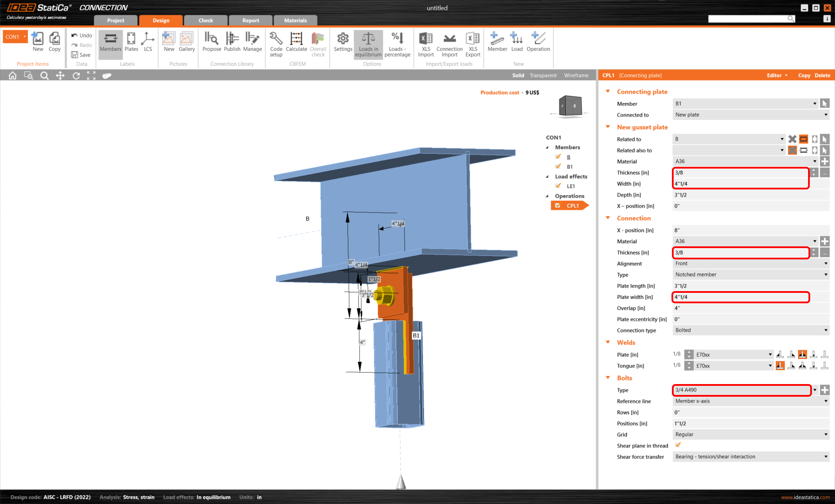Toggle visibility check of member B1
835x504 pixels.
pos(558,166)
